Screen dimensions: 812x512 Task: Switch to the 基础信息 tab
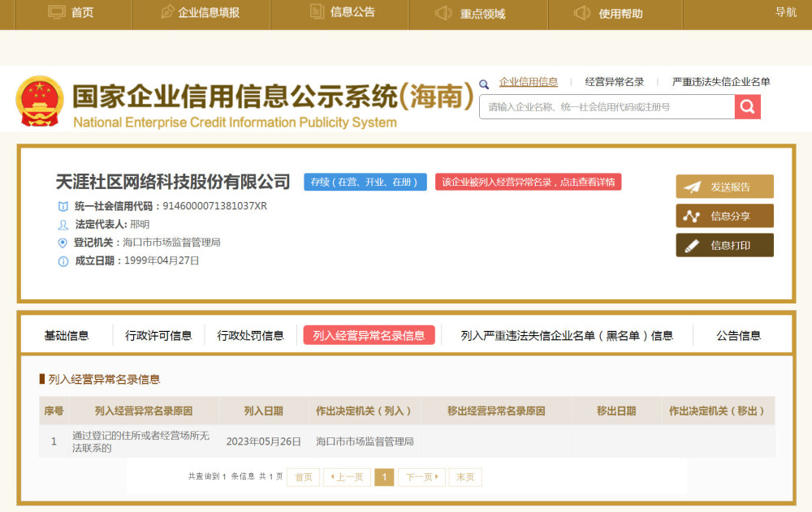(67, 335)
